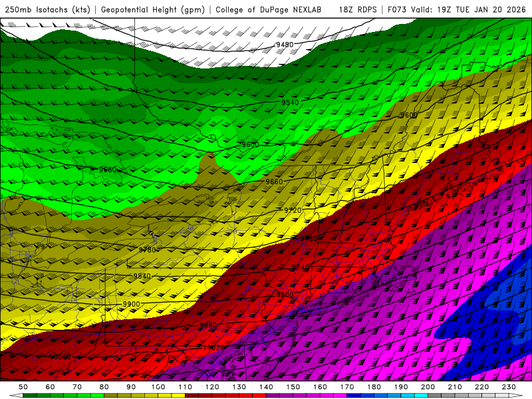The width and height of the screenshot is (532, 399).
Task: Pick the dark gray swatch just after 200
Action: coord(435,396)
